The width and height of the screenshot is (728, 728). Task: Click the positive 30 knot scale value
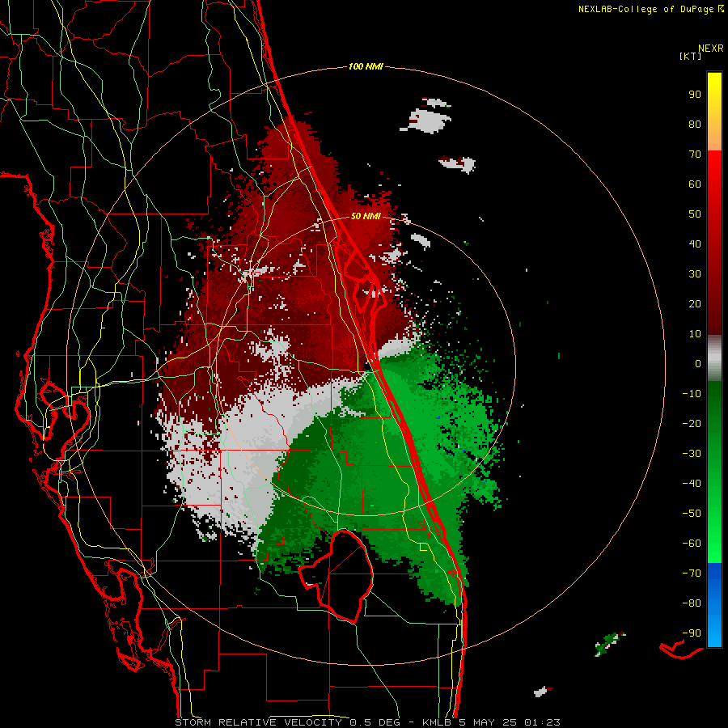pos(695,274)
